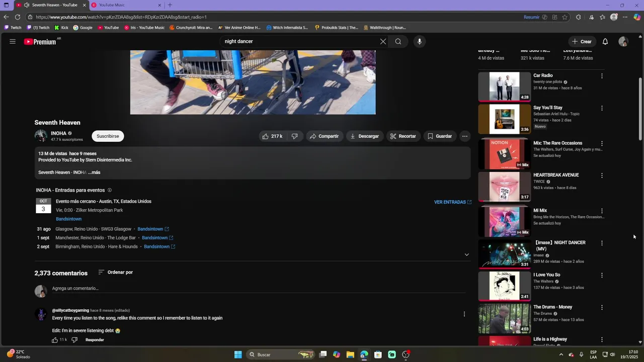The image size is (644, 362).
Task: Like the Seventh Heaven video
Action: (x=272, y=136)
